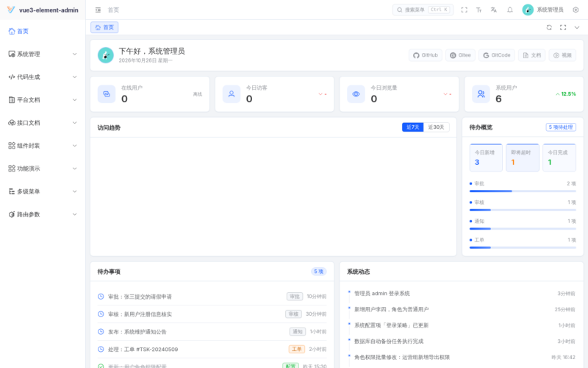
Task: Click the greeting avatar beside 下午好
Action: click(106, 55)
